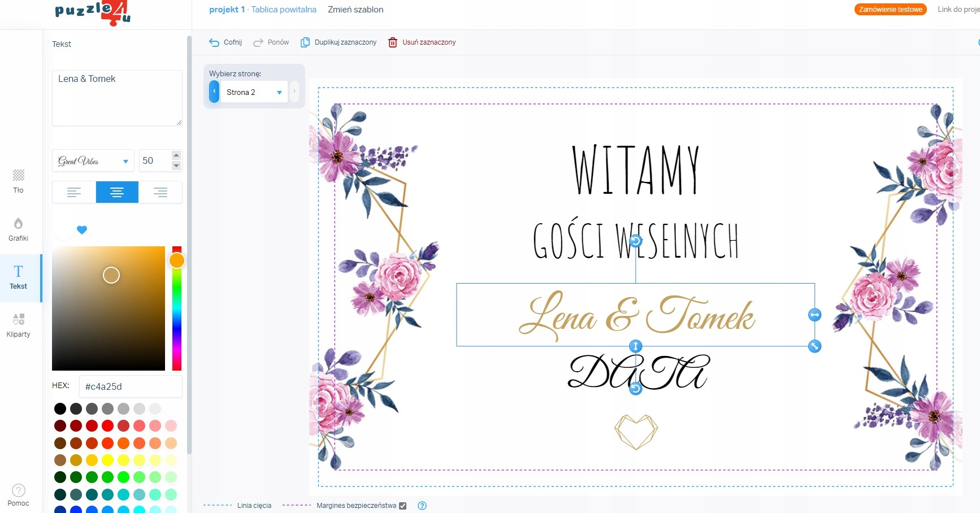Open the Grafiki droplet panel
The height and width of the screenshot is (513, 980).
[x=18, y=229]
